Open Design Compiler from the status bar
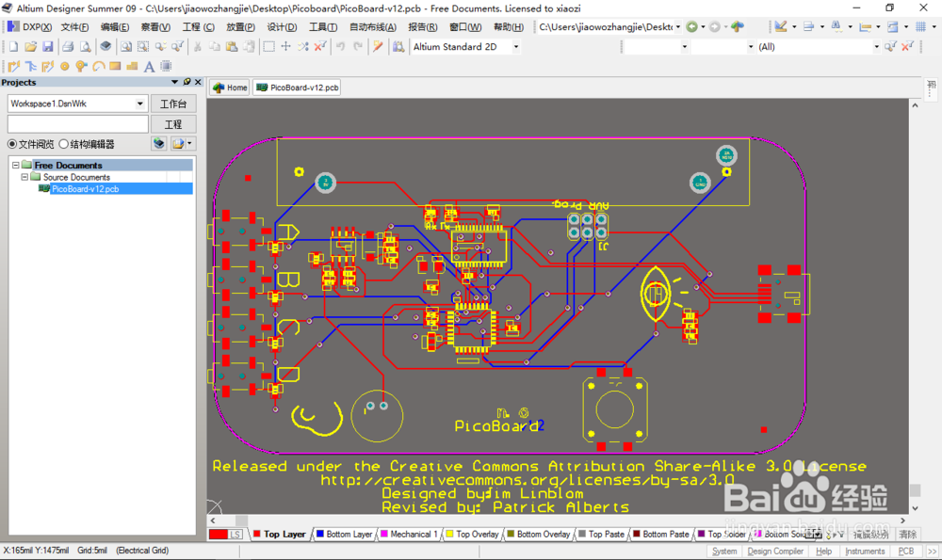This screenshot has width=942, height=560. click(774, 551)
